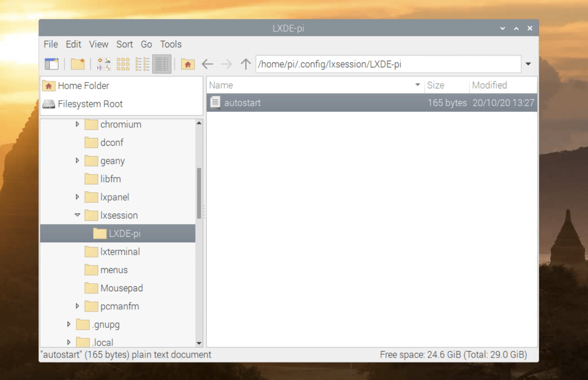This screenshot has width=588, height=380.
Task: Open the View menu
Action: [99, 44]
